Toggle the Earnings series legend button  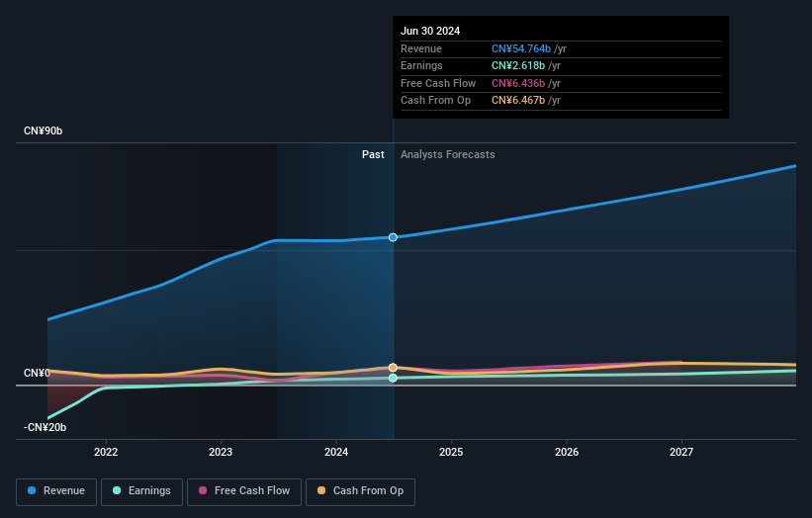[141, 491]
